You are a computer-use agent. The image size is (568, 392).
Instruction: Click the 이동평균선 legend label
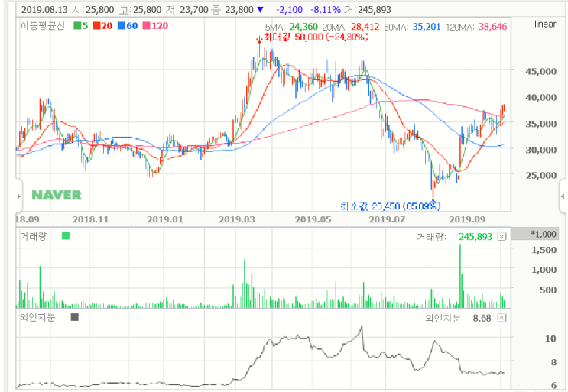(43, 26)
